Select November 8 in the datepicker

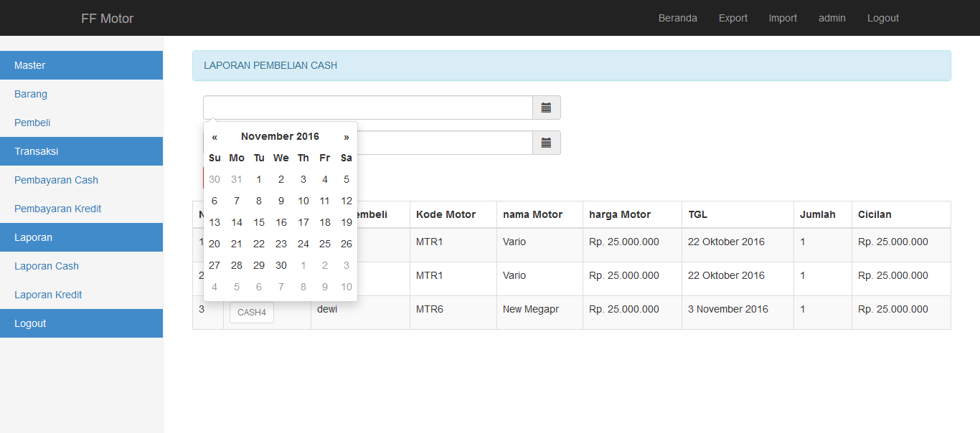[x=259, y=201]
